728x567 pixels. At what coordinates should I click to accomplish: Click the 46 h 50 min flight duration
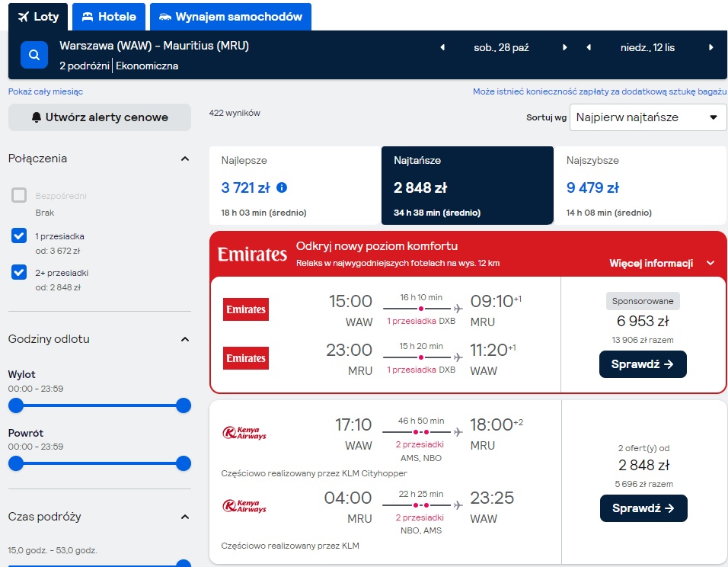pos(421,421)
